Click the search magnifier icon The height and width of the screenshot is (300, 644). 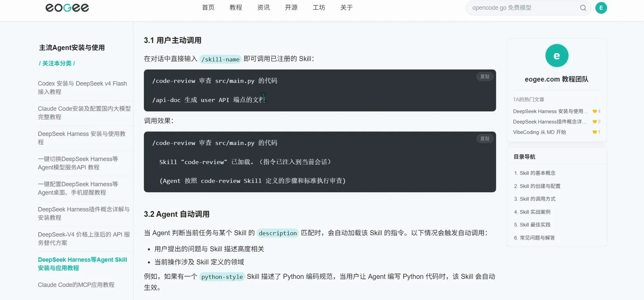[x=583, y=8]
